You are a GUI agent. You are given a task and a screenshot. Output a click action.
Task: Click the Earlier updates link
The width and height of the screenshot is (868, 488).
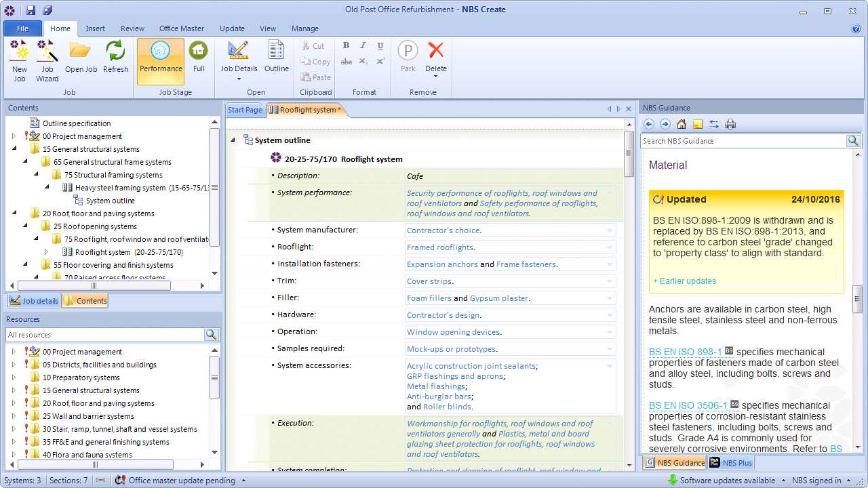(x=684, y=281)
